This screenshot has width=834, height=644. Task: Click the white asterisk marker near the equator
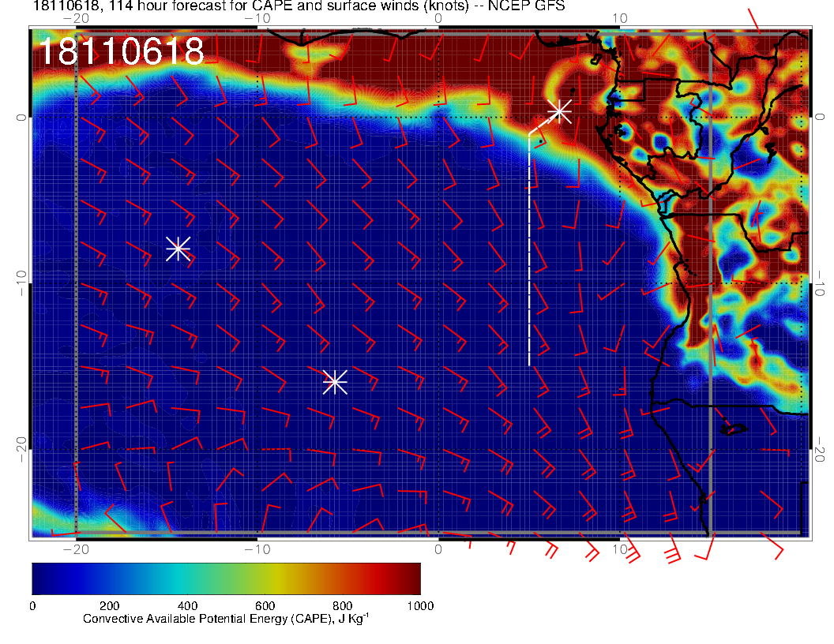tap(559, 111)
